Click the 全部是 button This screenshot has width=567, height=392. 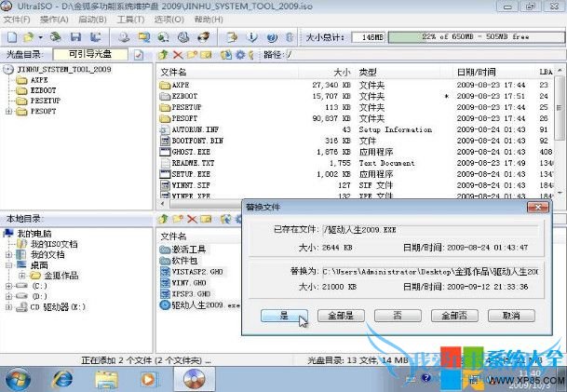click(341, 316)
